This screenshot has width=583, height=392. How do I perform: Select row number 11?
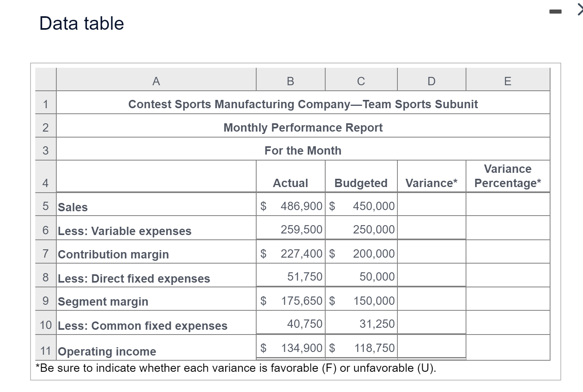point(45,350)
